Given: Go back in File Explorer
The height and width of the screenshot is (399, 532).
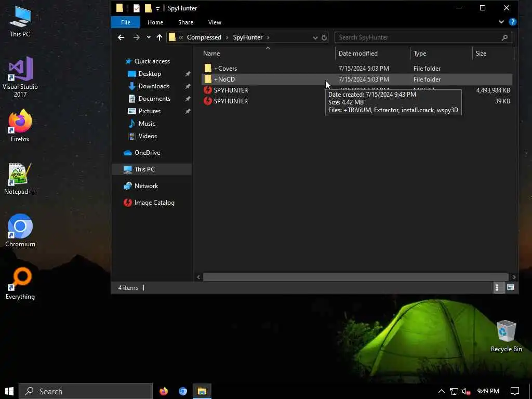Looking at the screenshot, I should (x=121, y=37).
